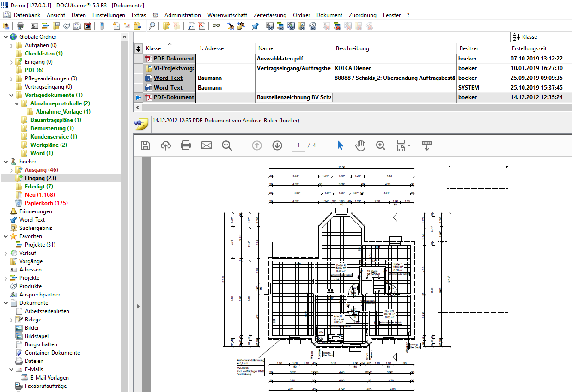Print the PDF from the viewer toolbar

(x=186, y=145)
